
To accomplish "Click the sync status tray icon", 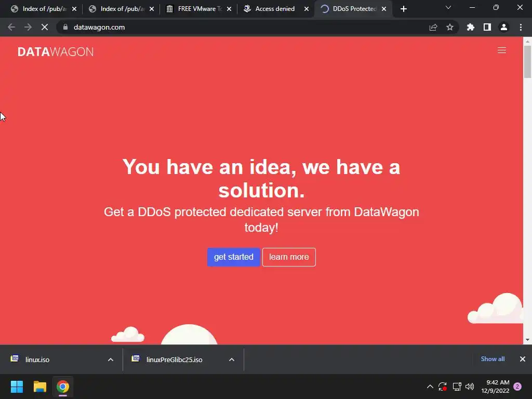I will click(443, 387).
